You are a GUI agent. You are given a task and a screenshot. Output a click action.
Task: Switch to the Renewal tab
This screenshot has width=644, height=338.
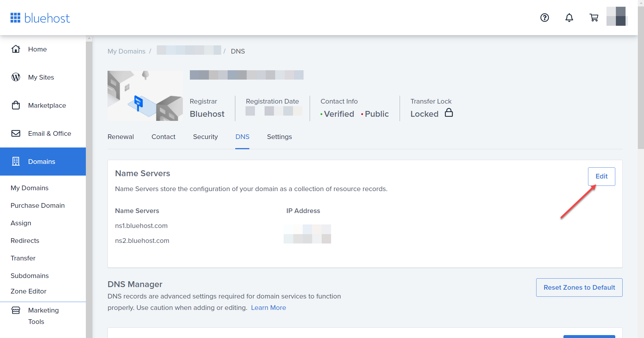(x=120, y=137)
